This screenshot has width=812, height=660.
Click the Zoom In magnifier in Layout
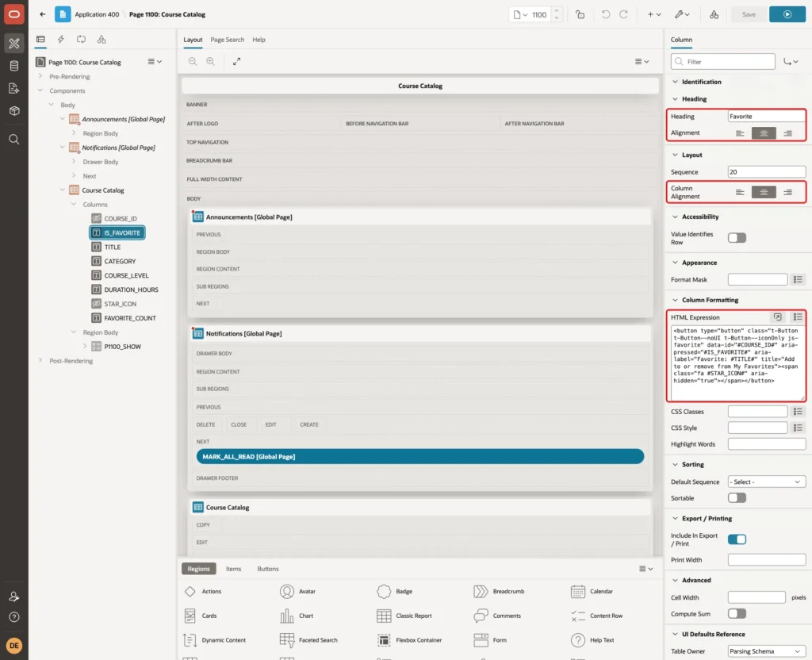pyautogui.click(x=211, y=61)
